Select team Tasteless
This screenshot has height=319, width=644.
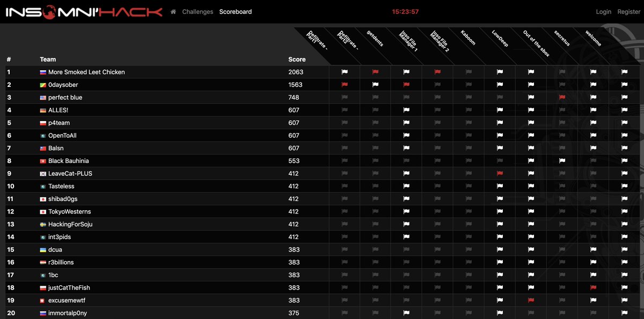[x=61, y=186]
